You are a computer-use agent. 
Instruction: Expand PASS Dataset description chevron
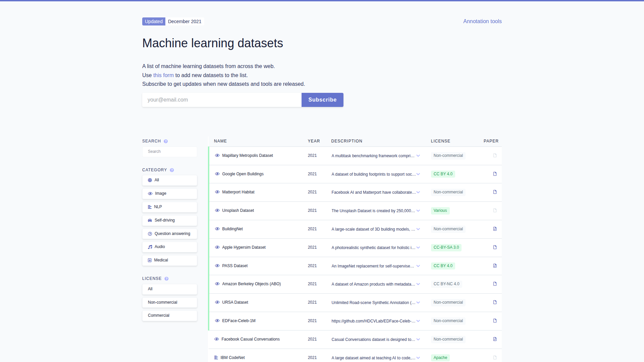click(418, 266)
